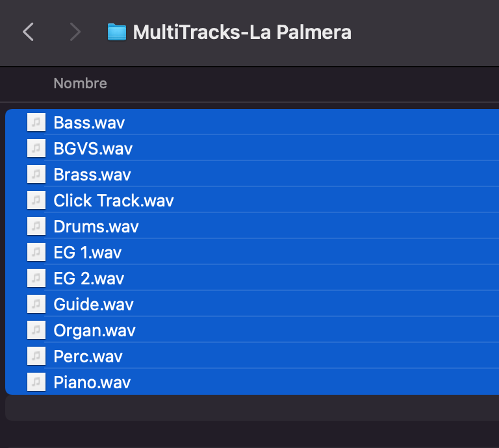This screenshot has height=448, width=499.
Task: Select the EG 1.wav file name
Action: coord(88,253)
